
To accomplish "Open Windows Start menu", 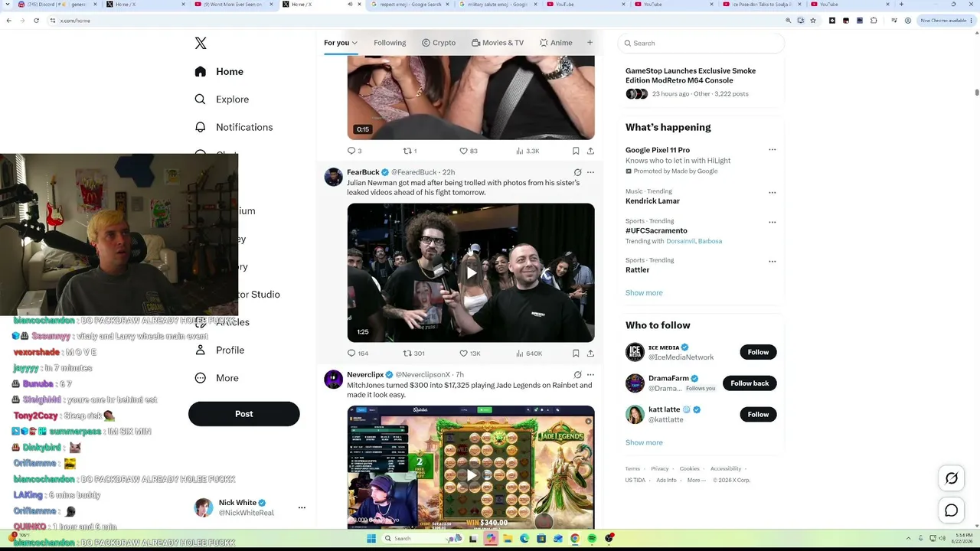I will (371, 539).
